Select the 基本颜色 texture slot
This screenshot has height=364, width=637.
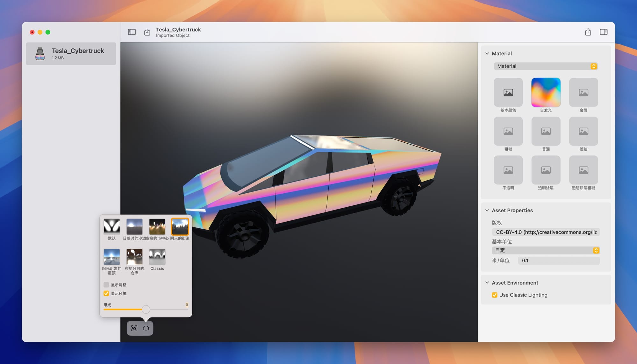click(508, 93)
